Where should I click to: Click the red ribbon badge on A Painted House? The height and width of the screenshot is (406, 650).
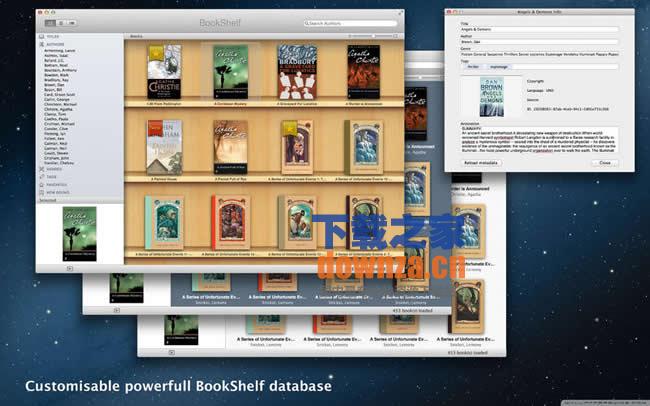(x=155, y=128)
